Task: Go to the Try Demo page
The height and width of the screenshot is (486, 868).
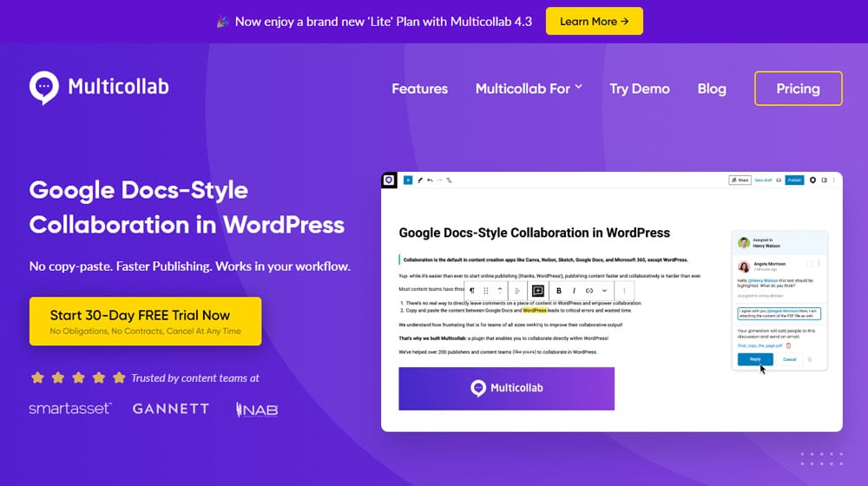Action: click(x=640, y=89)
